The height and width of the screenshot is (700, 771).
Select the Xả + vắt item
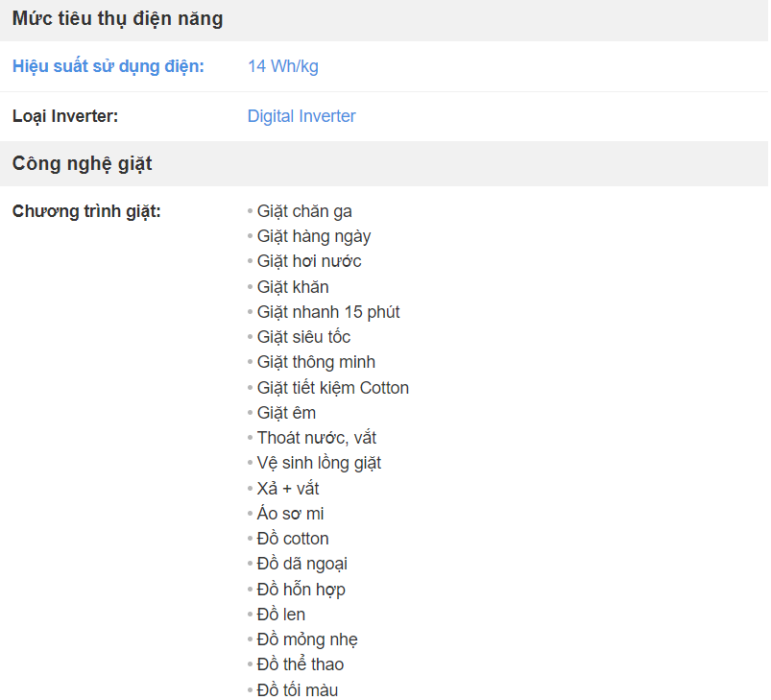pyautogui.click(x=288, y=489)
